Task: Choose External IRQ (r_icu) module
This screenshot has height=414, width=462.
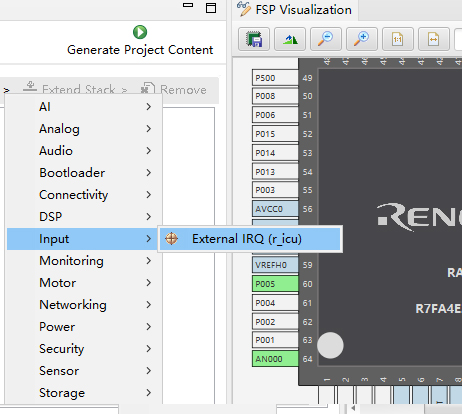Action: pos(250,239)
